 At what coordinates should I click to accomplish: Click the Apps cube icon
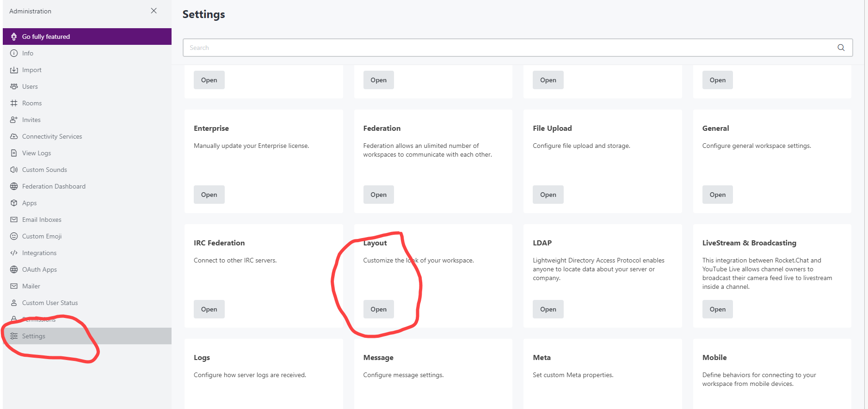14,203
